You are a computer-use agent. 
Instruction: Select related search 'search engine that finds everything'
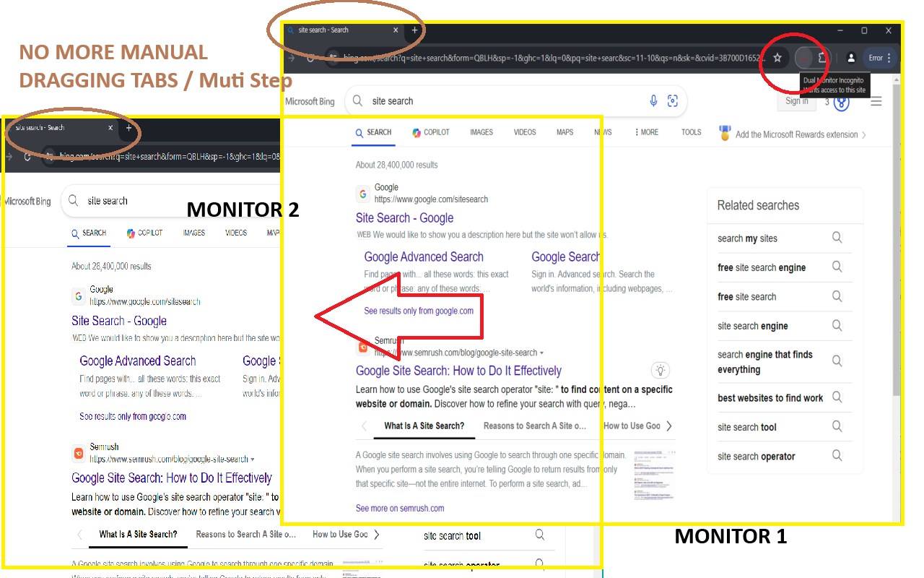click(765, 362)
